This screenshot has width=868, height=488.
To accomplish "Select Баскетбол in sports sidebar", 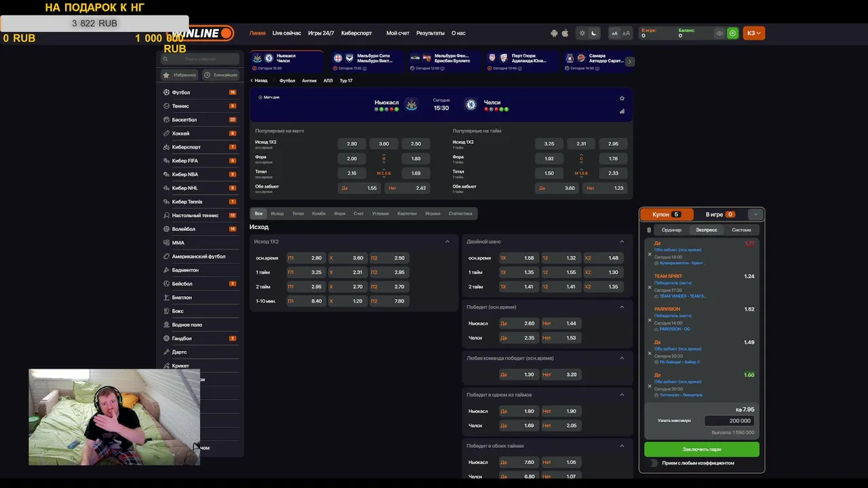I will 199,119.
